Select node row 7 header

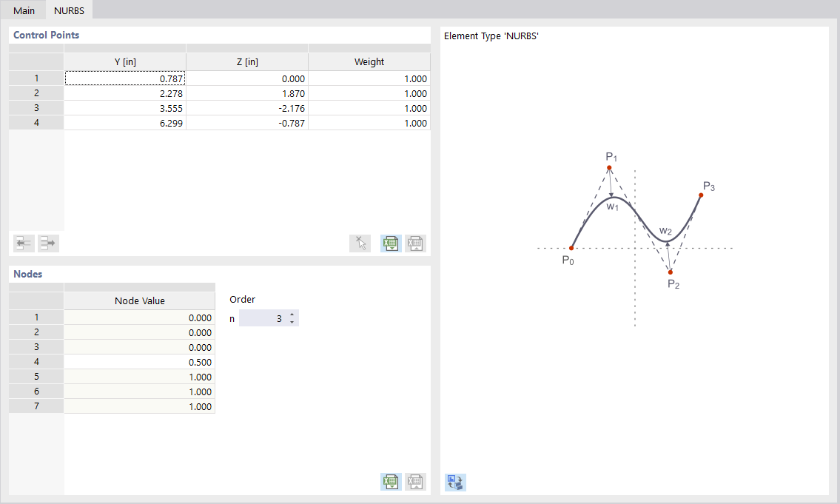36,406
